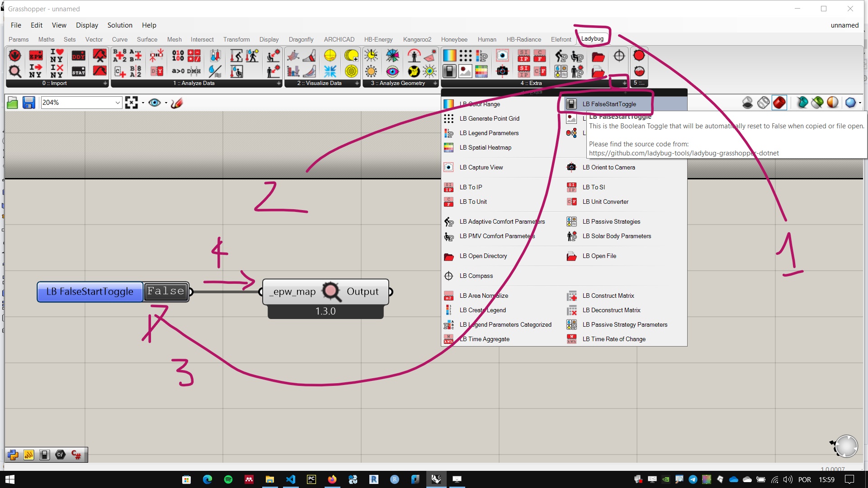Screen dimensions: 868x488
Task: Open the Ladybug ribbon tab
Action: tap(592, 39)
